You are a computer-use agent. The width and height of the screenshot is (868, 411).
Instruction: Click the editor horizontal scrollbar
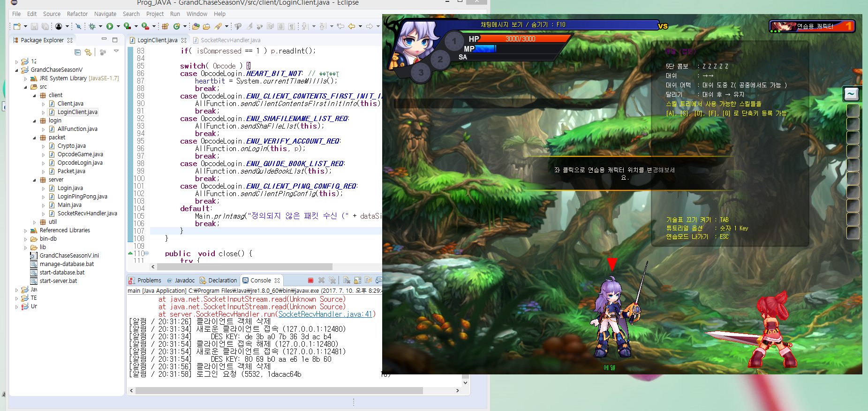click(x=244, y=266)
